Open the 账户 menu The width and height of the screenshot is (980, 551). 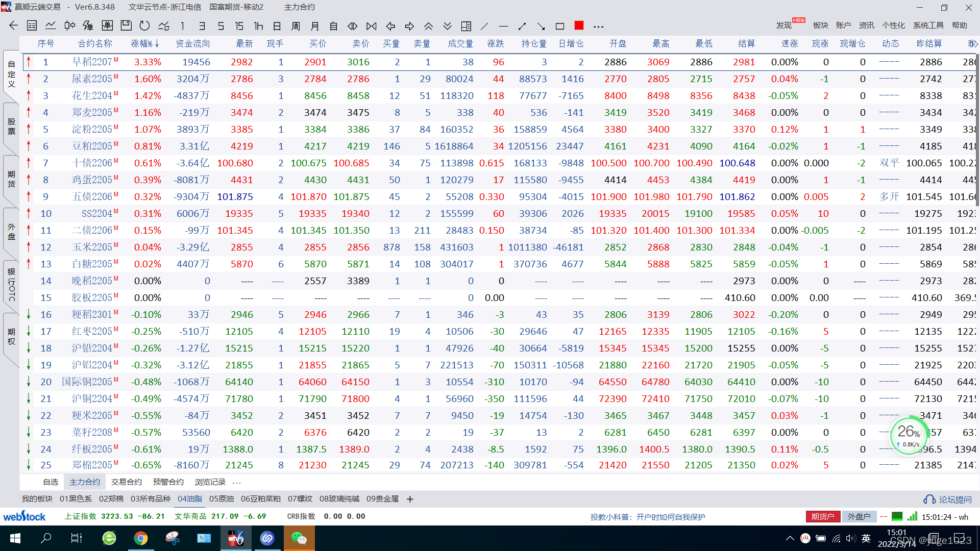tap(844, 25)
